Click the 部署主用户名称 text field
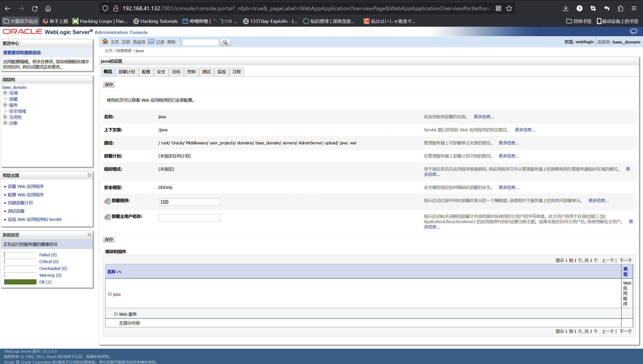The image size is (643, 364). (189, 218)
